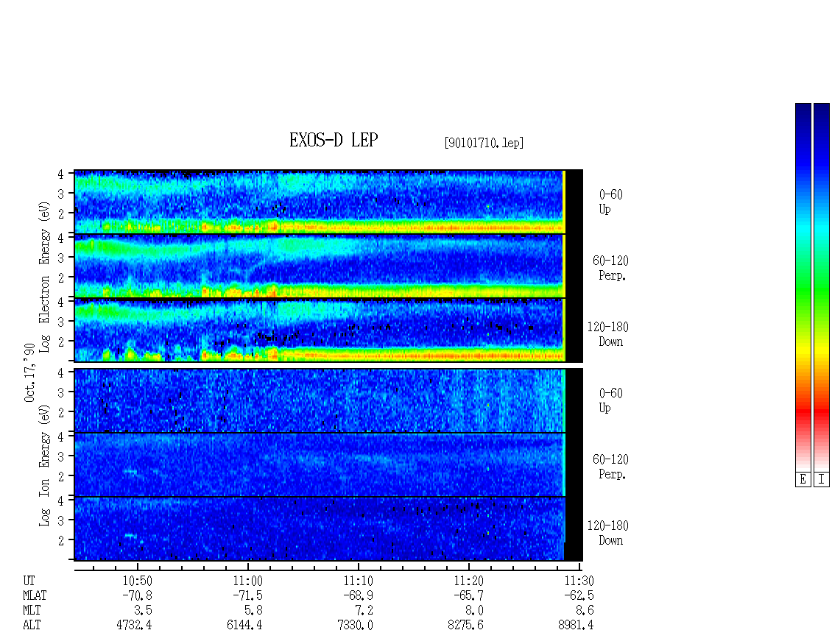This screenshot has width=832, height=644.
Task: Click the MLT value 7.2
Action: 364,611
